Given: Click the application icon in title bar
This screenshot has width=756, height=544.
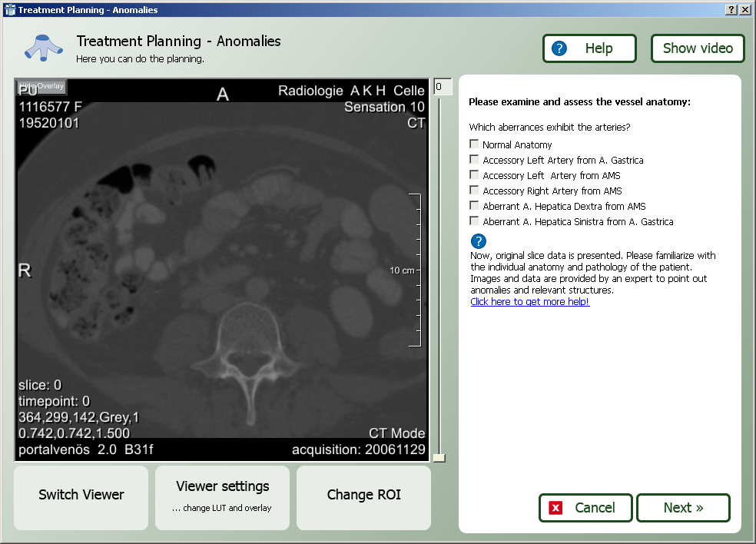Looking at the screenshot, I should click(9, 9).
